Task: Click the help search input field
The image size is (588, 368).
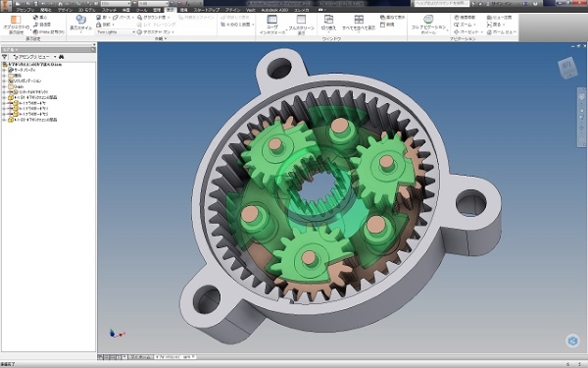Action: coord(441,3)
